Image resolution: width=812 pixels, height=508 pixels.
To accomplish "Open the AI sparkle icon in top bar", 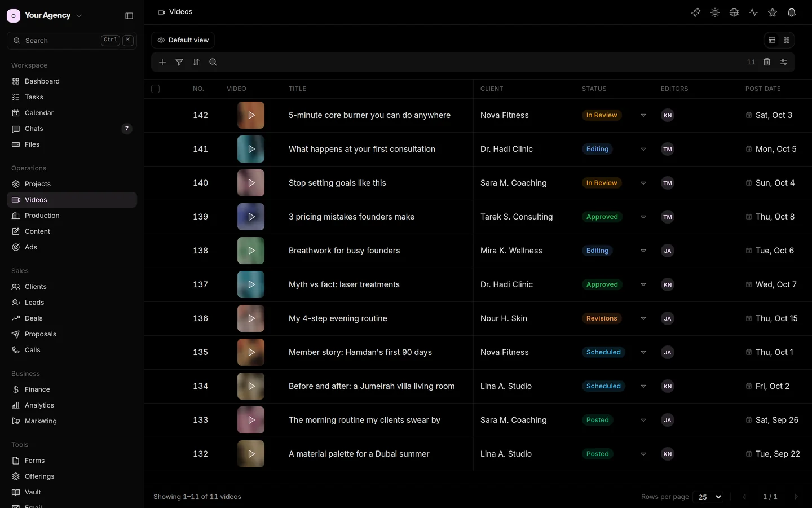I will click(696, 12).
